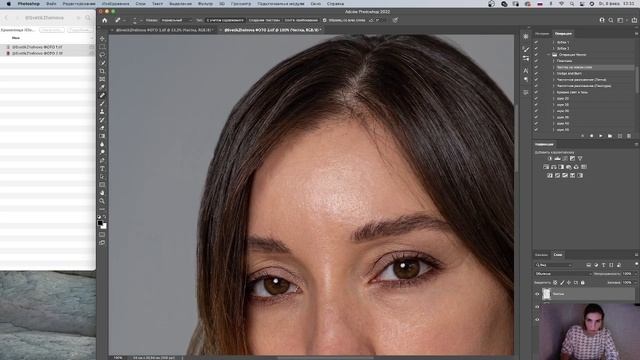640x360 pixels.
Task: Open the Изображение menu
Action: click(x=116, y=4)
